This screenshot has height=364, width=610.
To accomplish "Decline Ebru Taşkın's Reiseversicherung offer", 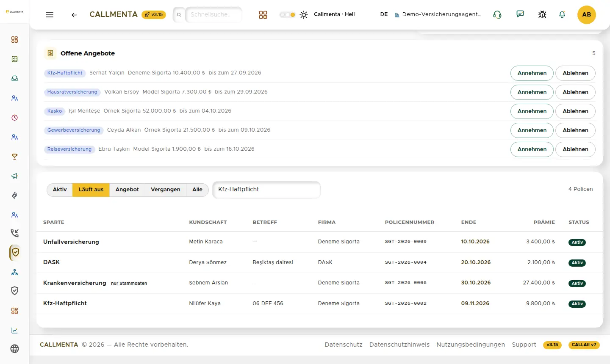I will pos(575,149).
